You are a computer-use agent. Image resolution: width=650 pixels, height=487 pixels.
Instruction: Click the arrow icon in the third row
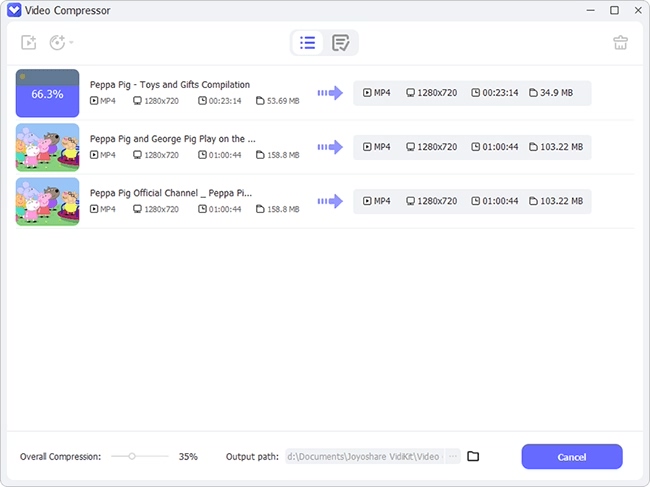point(330,201)
